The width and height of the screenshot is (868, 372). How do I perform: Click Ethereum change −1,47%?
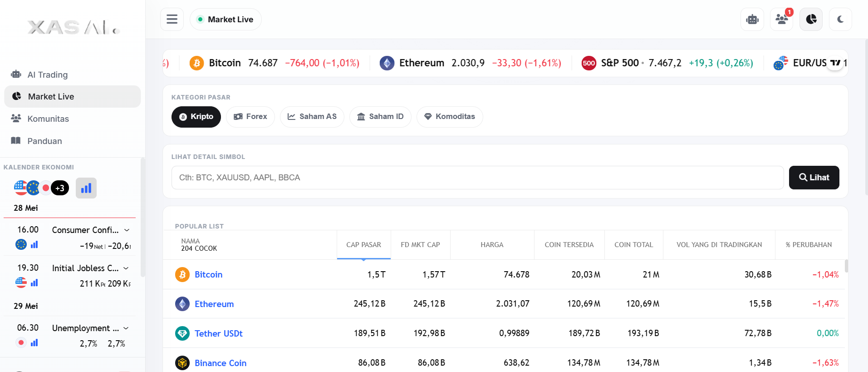coord(825,304)
